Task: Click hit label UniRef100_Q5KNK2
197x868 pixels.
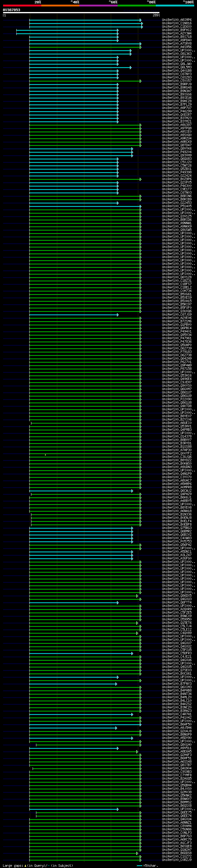Action: click(177, 795)
